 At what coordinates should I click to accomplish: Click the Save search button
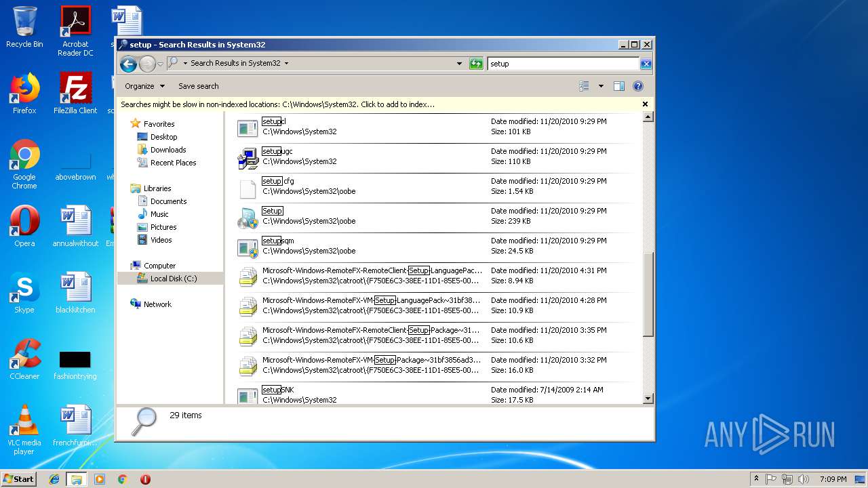[x=198, y=86]
